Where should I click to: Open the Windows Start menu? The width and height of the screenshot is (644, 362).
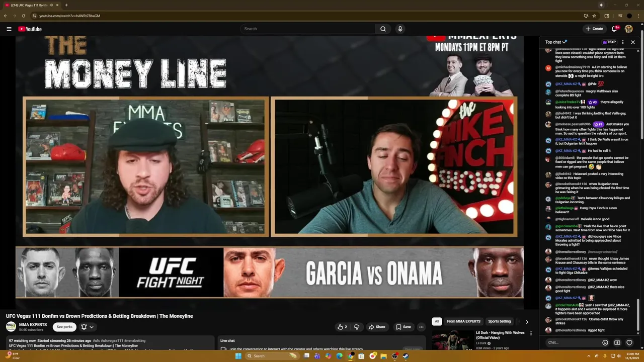point(238,356)
